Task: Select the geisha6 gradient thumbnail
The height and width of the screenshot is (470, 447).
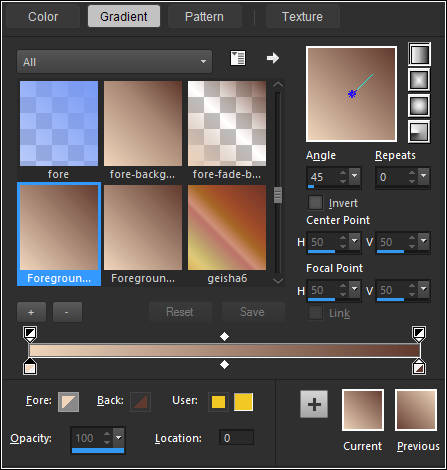Action: (227, 234)
